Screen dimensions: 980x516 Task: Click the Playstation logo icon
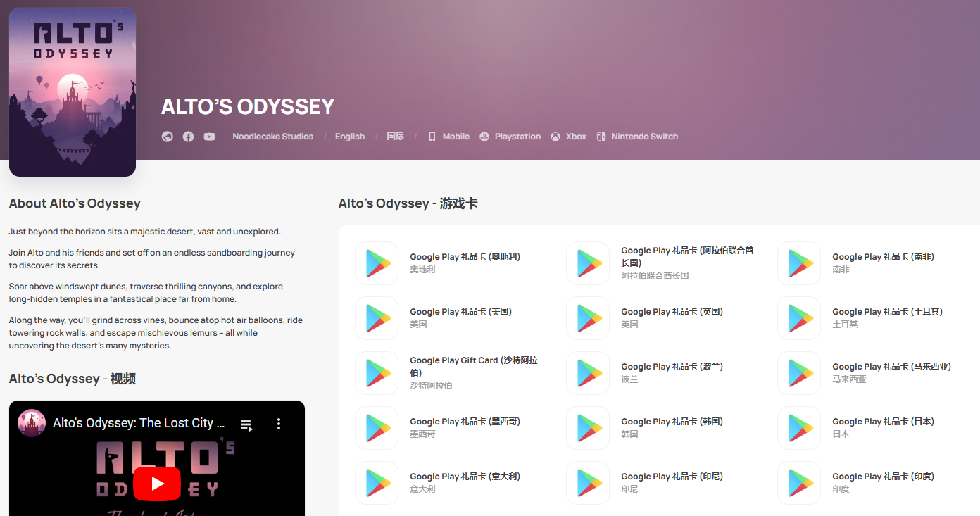(484, 137)
